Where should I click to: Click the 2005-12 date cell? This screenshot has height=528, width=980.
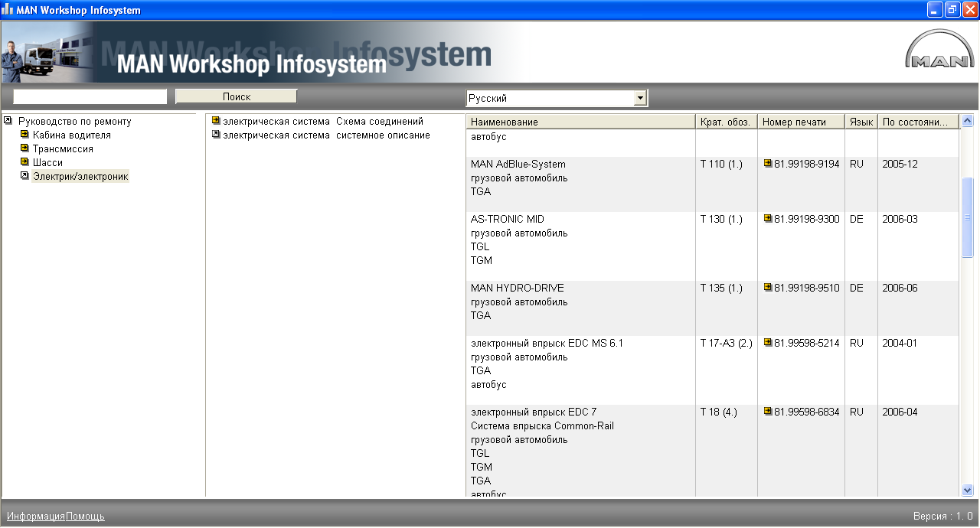coord(900,164)
